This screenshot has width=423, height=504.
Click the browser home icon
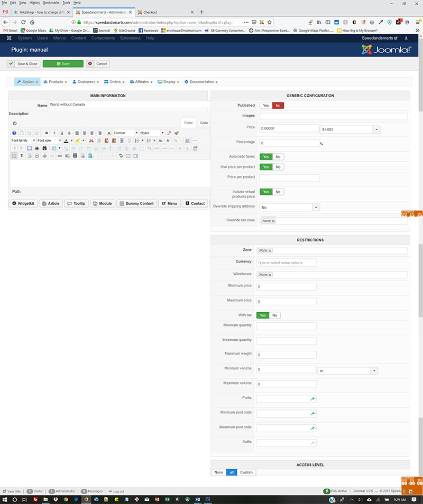tap(32, 22)
